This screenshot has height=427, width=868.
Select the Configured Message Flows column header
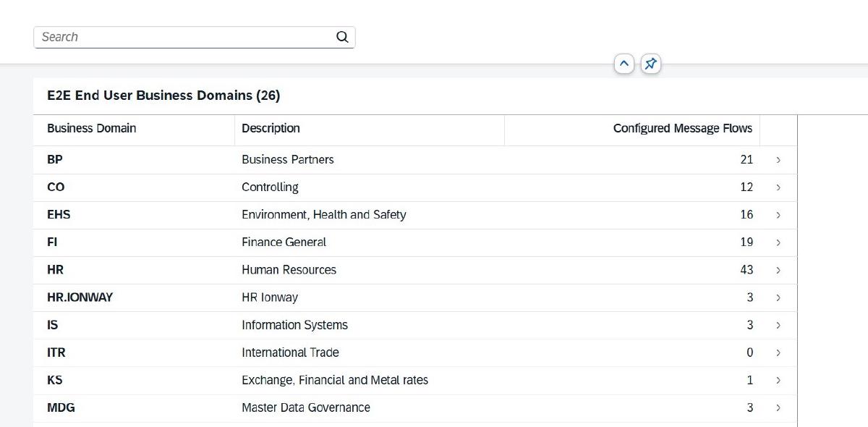click(682, 129)
